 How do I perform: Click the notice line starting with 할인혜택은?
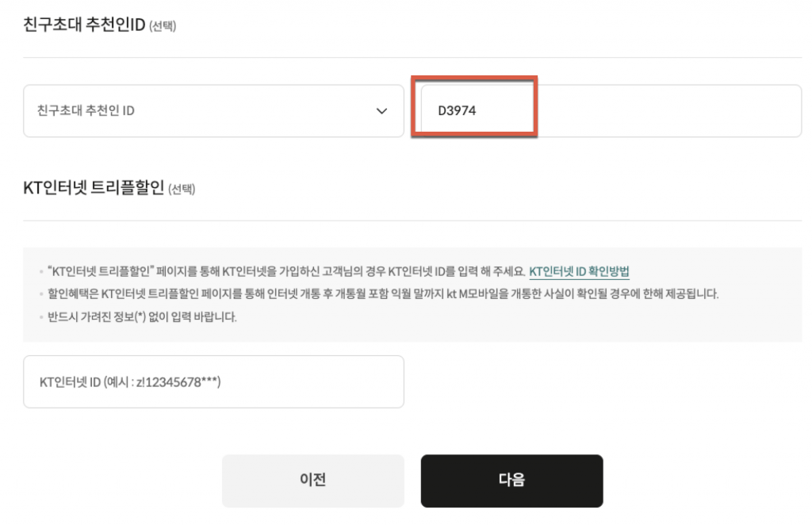coord(381,294)
